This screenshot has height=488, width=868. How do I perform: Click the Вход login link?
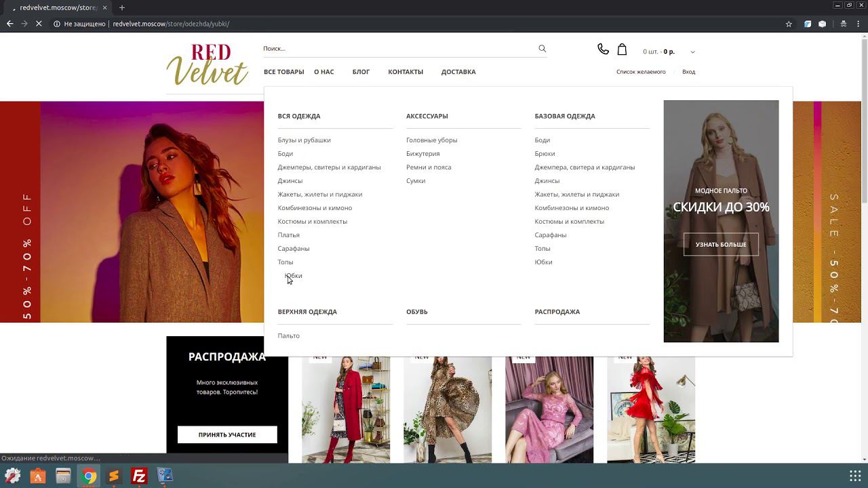688,72
